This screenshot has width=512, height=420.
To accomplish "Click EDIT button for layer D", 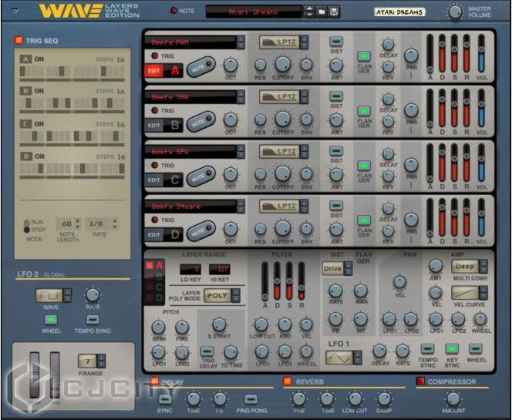I will (153, 235).
